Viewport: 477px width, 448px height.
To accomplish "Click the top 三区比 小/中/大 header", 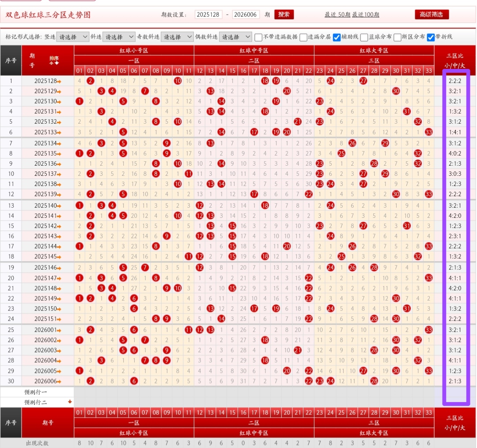I will [455, 61].
